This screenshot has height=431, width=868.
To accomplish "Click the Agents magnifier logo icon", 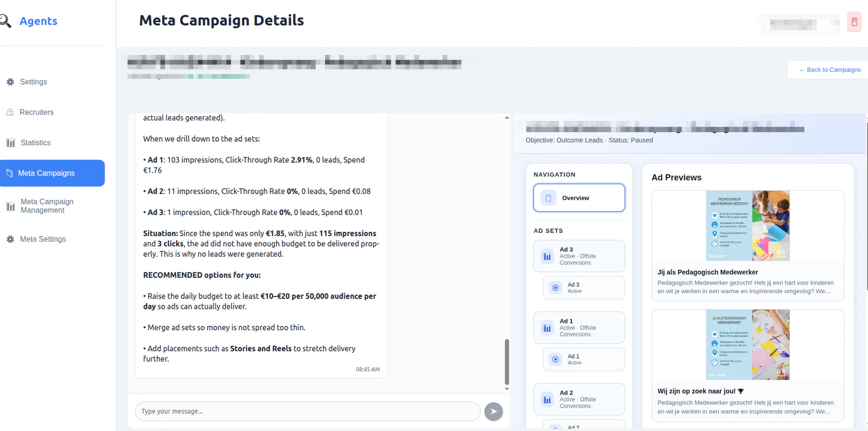I will point(5,21).
